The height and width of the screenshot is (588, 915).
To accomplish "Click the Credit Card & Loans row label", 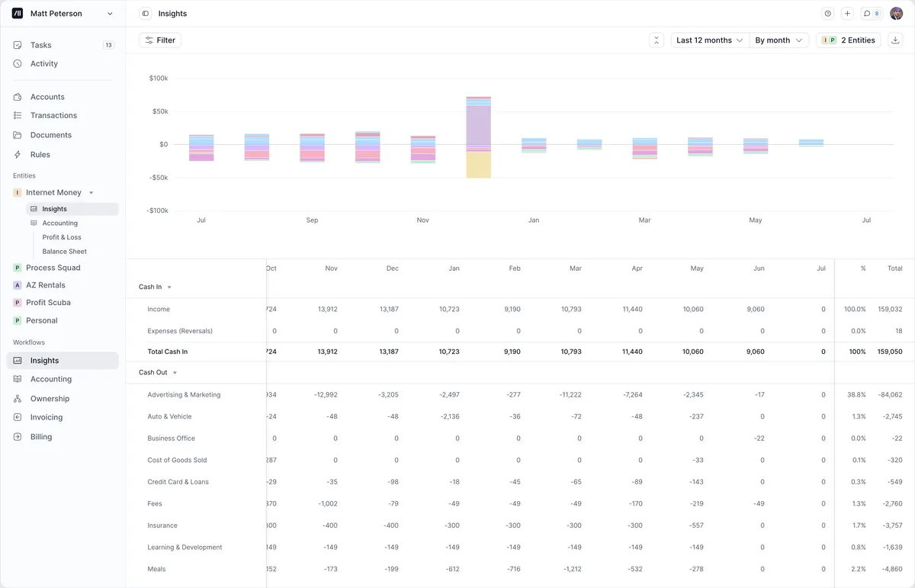I will [178, 482].
